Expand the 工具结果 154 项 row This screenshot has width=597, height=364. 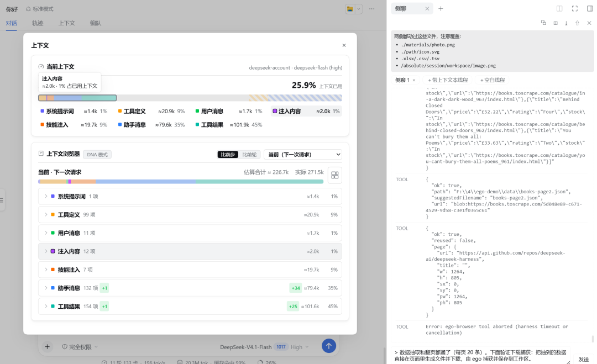(x=190, y=306)
